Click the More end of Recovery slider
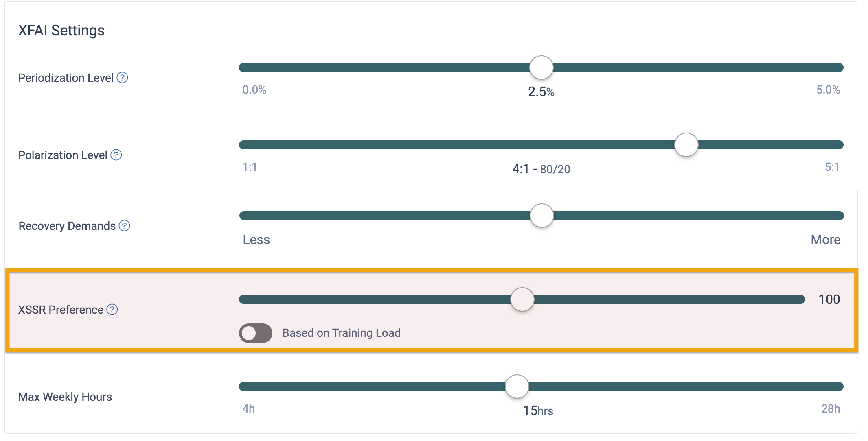 840,216
